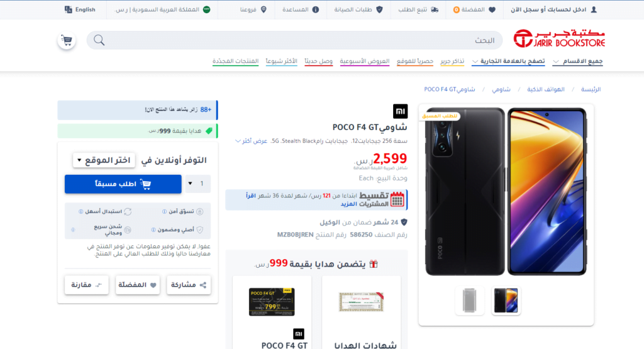Click the info icon beside تسوّق آمن
The image size is (644, 349).
[x=164, y=211]
